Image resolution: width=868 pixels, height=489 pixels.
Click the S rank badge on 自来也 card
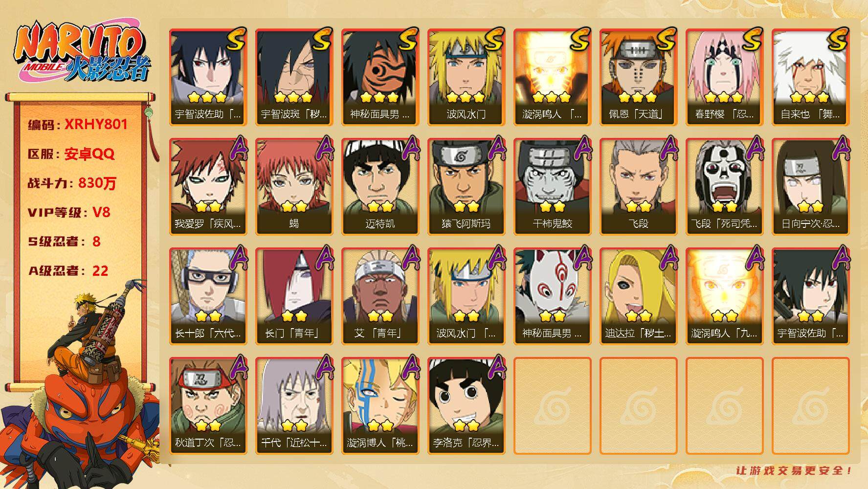[x=837, y=40]
